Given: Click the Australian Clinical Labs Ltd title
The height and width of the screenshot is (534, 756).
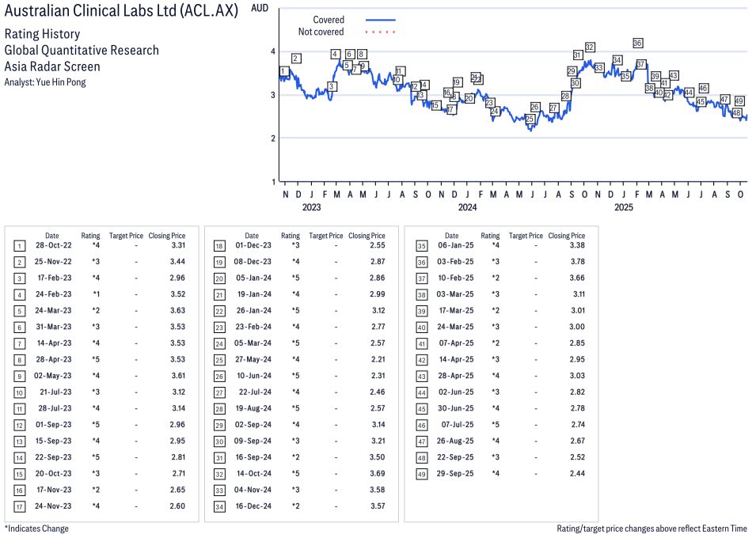Looking at the screenshot, I should [x=121, y=11].
